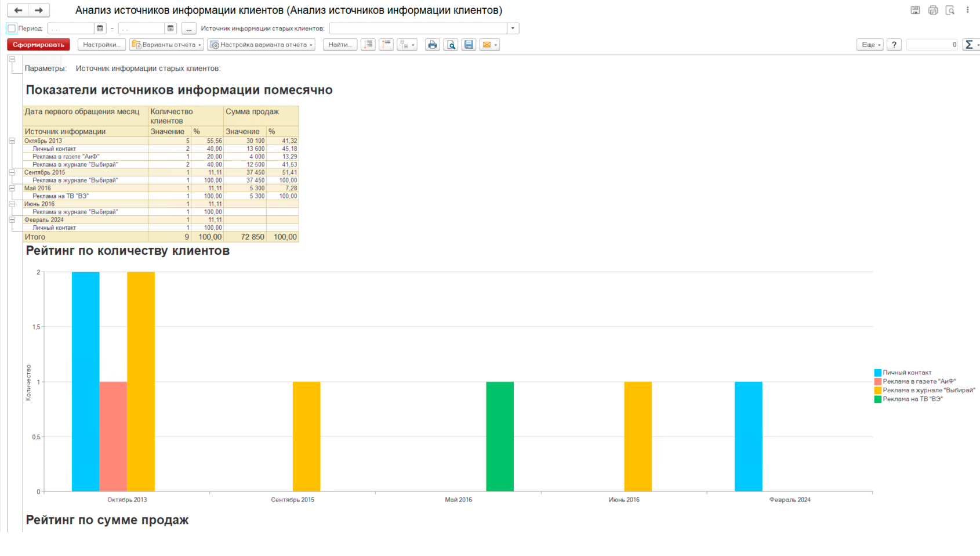Viewport: 980px width, 556px height.
Task: Click the total sales cell 72 850
Action: pos(245,237)
